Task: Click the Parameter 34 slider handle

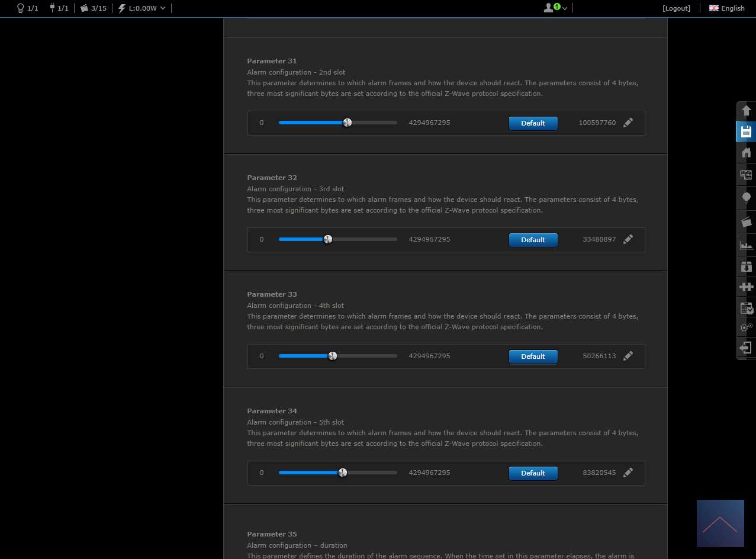Action: pos(342,473)
